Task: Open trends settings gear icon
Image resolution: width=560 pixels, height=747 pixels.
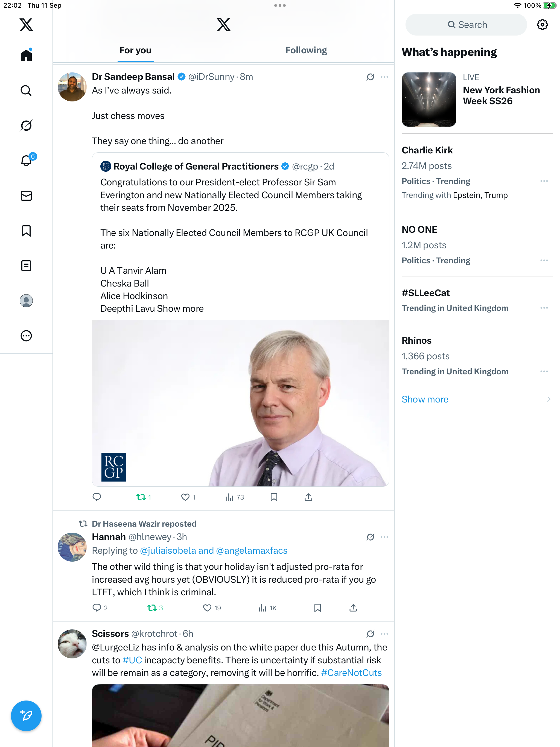Action: (542, 25)
